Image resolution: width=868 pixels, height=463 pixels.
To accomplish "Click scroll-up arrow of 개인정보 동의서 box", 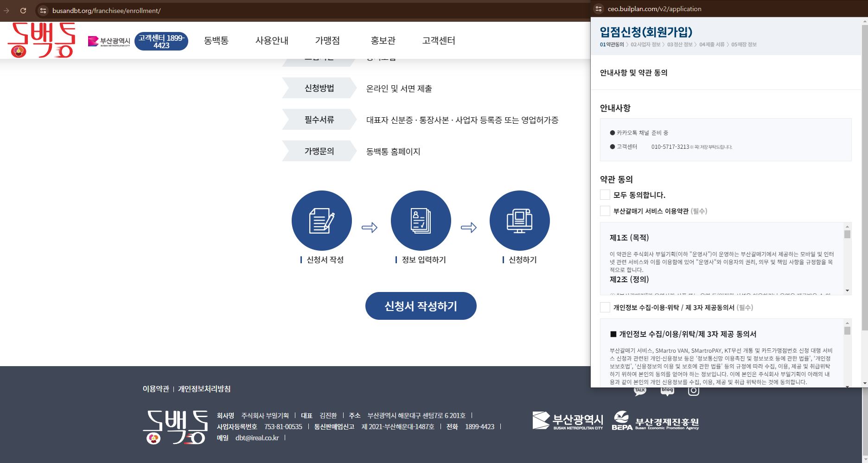I will pos(847,323).
